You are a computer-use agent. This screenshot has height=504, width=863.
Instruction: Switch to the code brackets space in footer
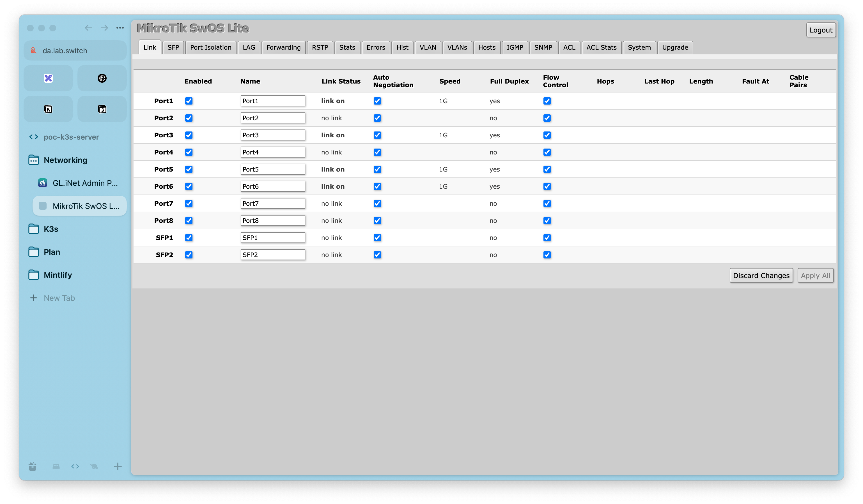(x=75, y=466)
